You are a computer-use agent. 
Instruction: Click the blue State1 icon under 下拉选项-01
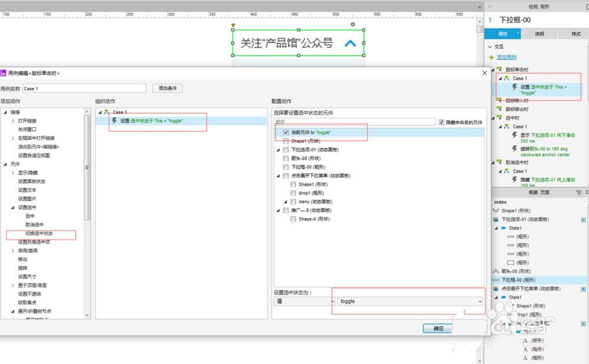(x=504, y=228)
